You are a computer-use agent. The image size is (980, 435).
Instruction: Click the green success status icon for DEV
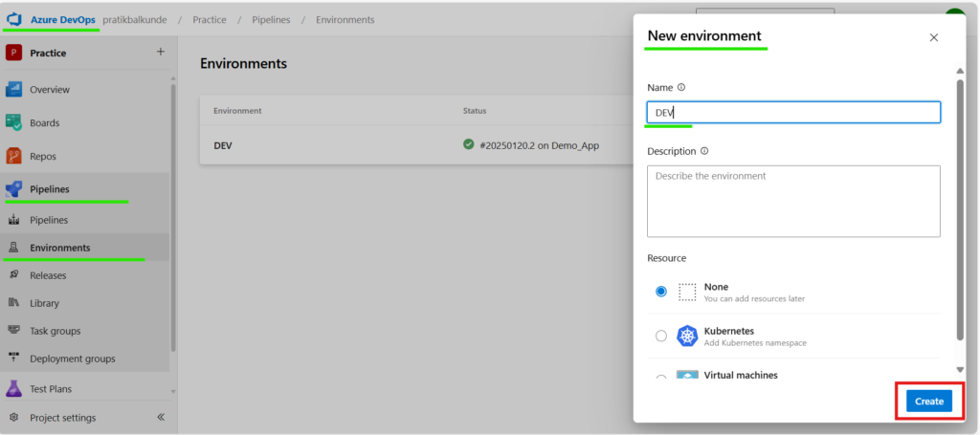tap(468, 144)
